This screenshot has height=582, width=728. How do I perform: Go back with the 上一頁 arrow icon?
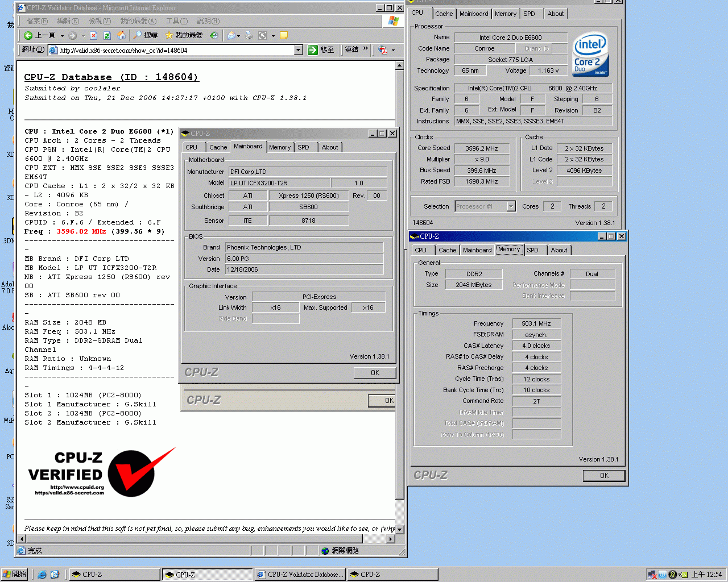click(x=28, y=35)
